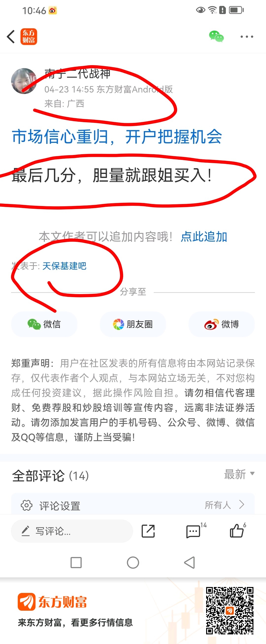This screenshot has height=644, width=266.
Task: Tap the 点此追加 link
Action: pyautogui.click(x=204, y=236)
